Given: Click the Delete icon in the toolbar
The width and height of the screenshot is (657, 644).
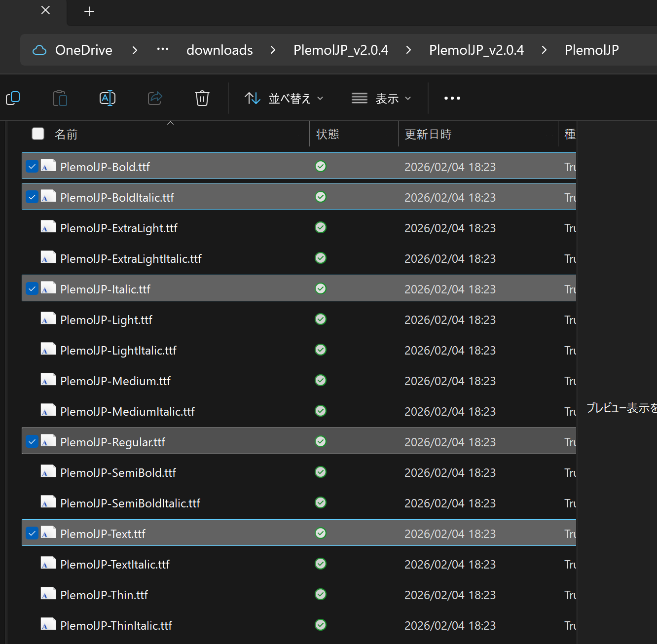Looking at the screenshot, I should (202, 98).
